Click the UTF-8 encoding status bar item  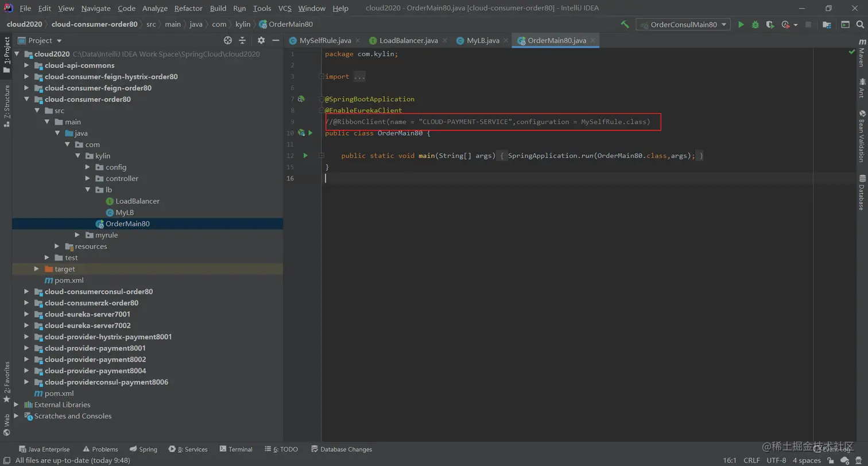click(776, 460)
